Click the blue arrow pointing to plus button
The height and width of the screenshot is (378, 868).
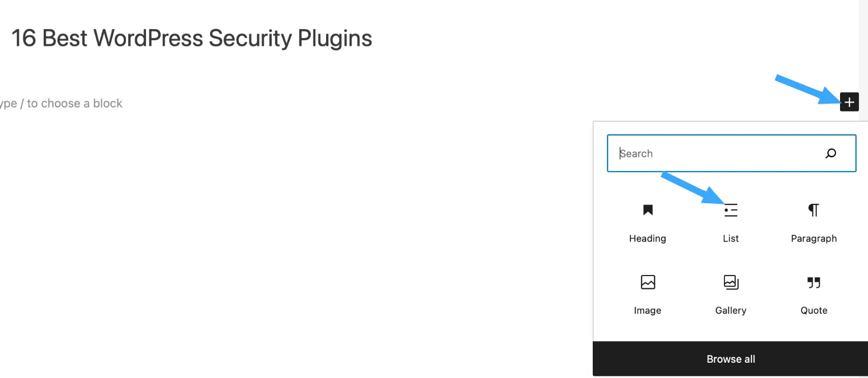click(806, 89)
